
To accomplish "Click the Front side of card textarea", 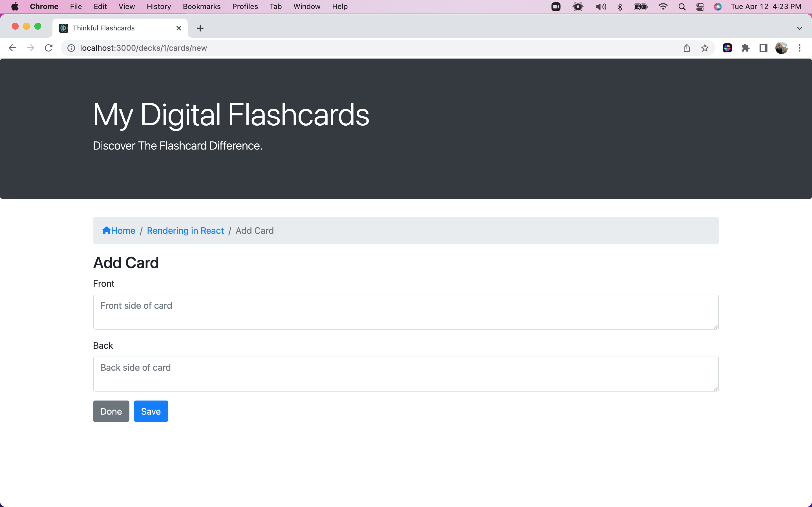I will [x=406, y=312].
